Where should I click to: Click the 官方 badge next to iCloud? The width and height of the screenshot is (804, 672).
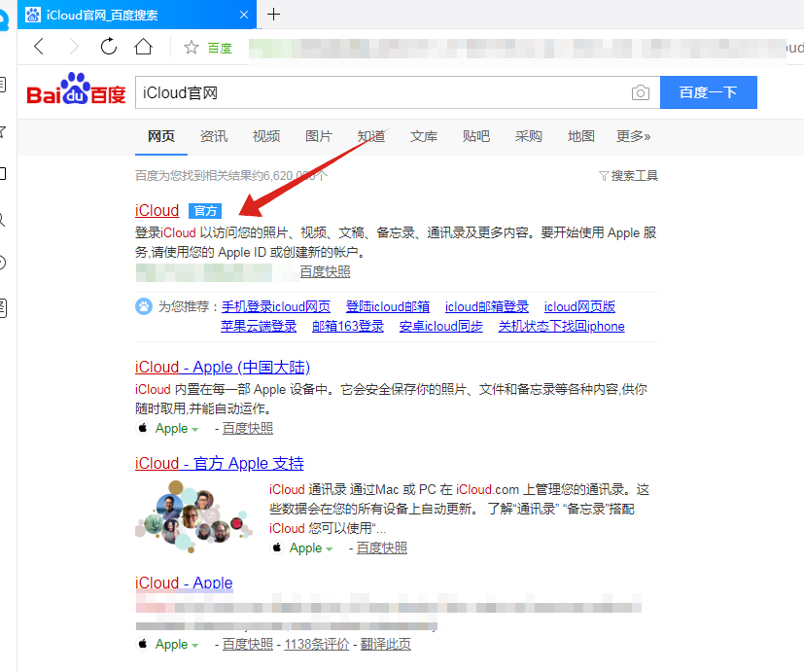205,211
